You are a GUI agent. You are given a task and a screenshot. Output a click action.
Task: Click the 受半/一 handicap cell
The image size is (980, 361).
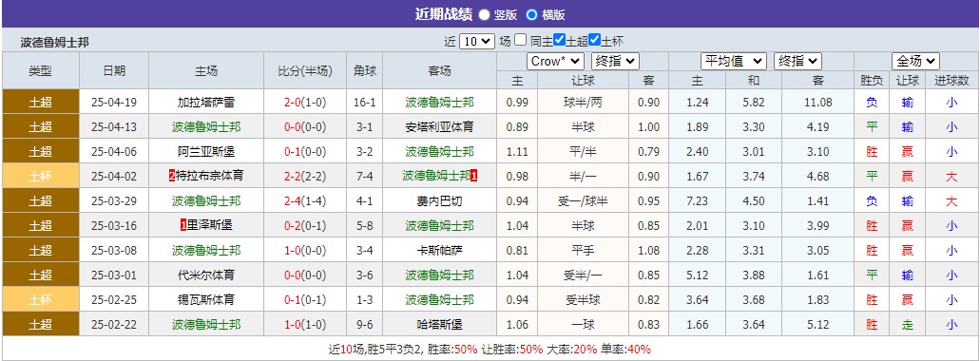click(x=583, y=275)
